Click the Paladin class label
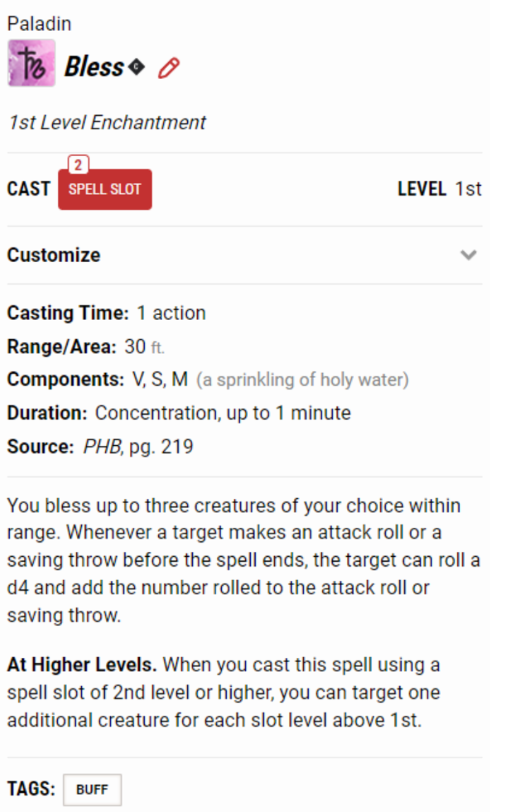 point(40,24)
